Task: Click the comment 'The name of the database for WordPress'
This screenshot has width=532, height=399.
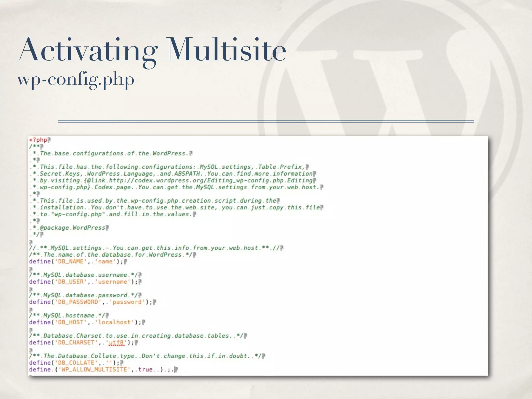Action: (x=112, y=255)
